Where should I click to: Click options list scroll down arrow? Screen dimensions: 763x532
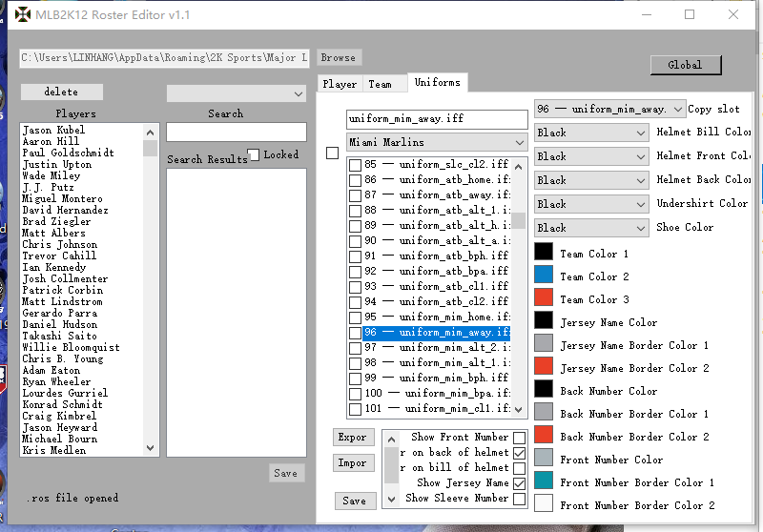tap(391, 499)
